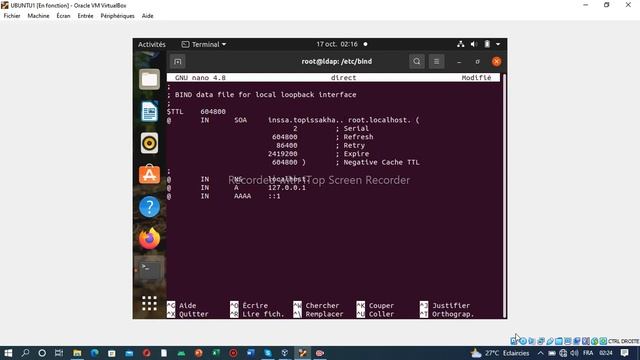Select the Terminal icon in the dock

click(x=149, y=270)
